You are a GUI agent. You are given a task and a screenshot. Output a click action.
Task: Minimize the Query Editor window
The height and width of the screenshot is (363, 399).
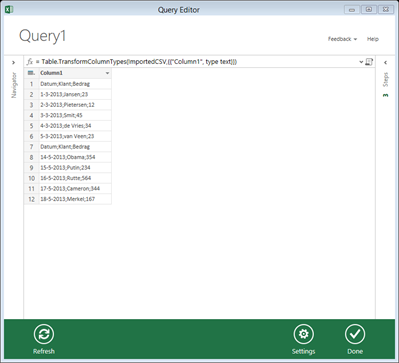(352, 10)
